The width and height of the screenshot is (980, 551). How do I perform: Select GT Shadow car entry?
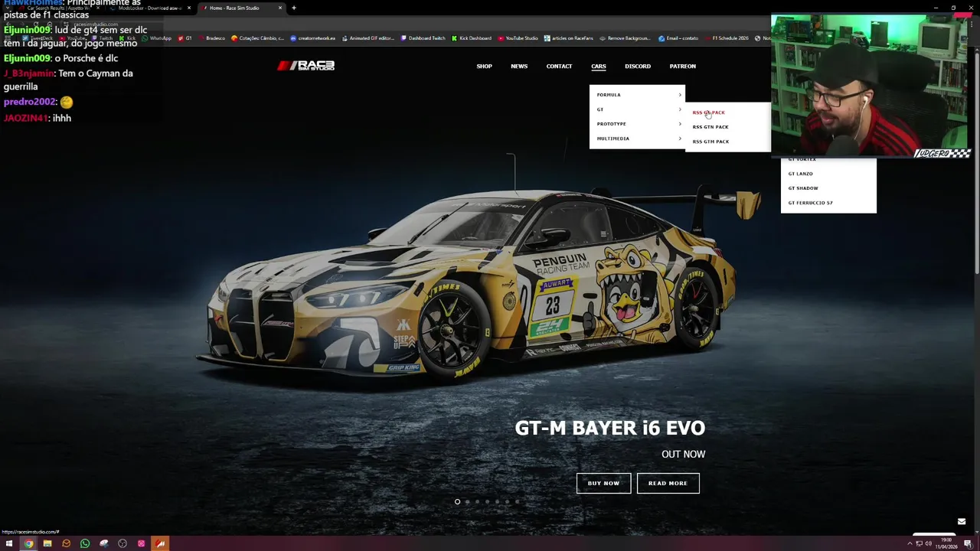[803, 188]
